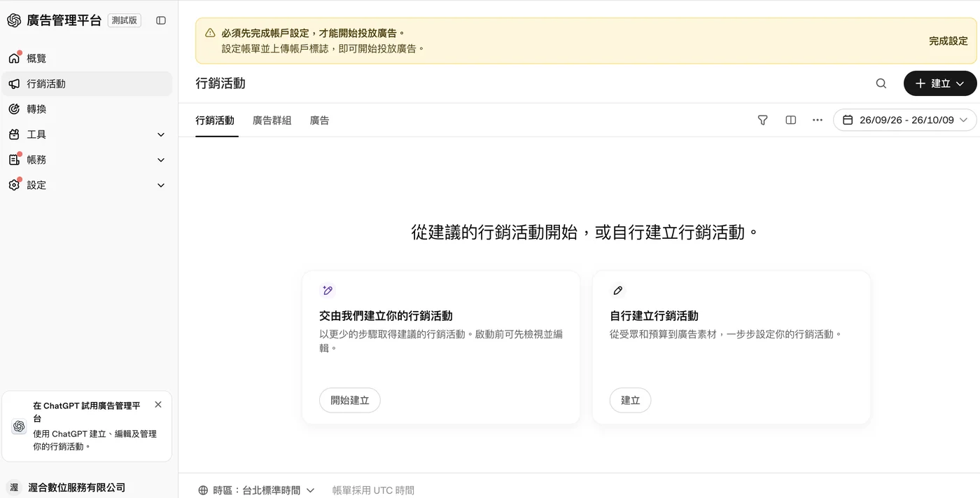Click 開始建立 button
980x498 pixels.
pos(350,400)
